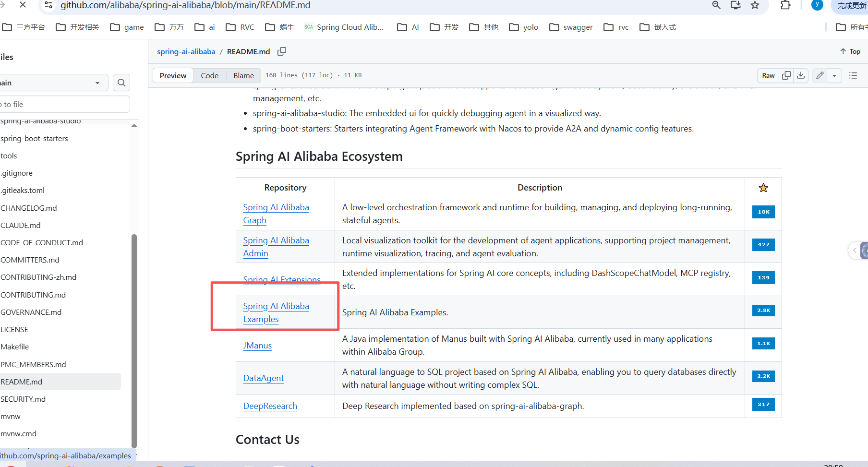Screen dimensions: 868x467
Task: Stop page loading with X button
Action: 23,5
